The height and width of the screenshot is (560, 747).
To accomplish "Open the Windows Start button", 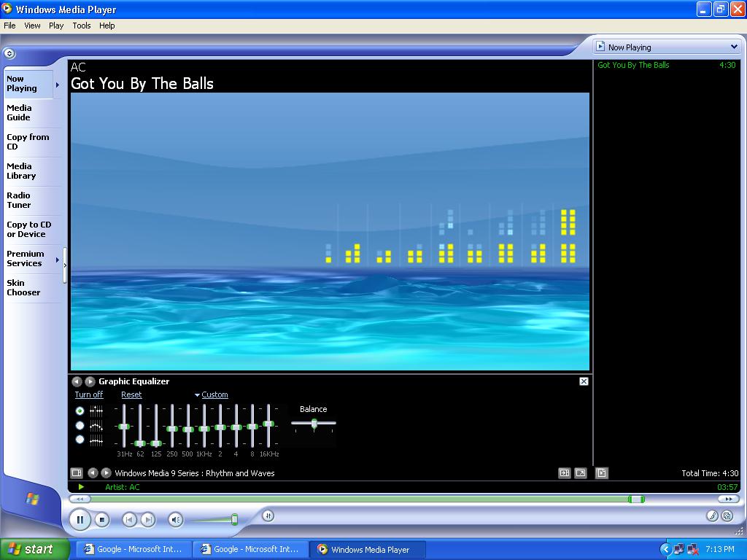I will click(35, 549).
